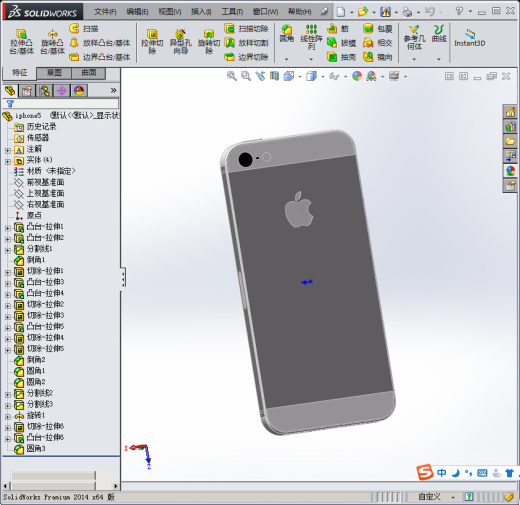
Task: Choose the 拔模 draft tool
Action: [x=341, y=43]
